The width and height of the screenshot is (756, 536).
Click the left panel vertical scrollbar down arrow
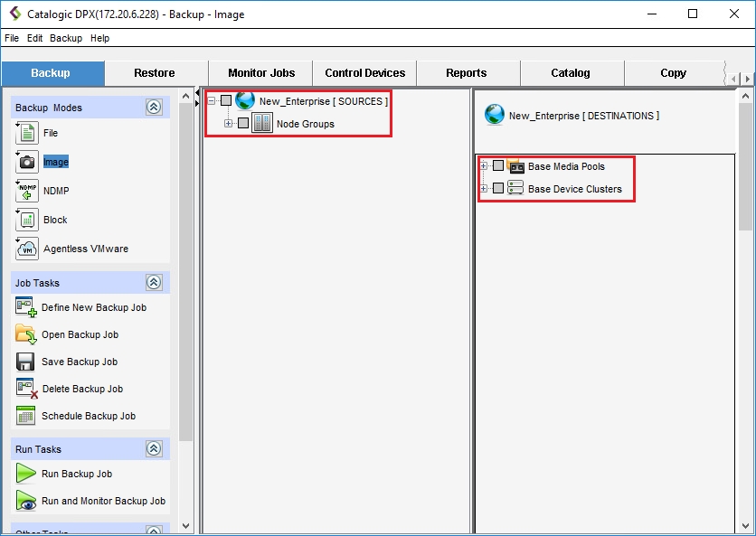186,525
